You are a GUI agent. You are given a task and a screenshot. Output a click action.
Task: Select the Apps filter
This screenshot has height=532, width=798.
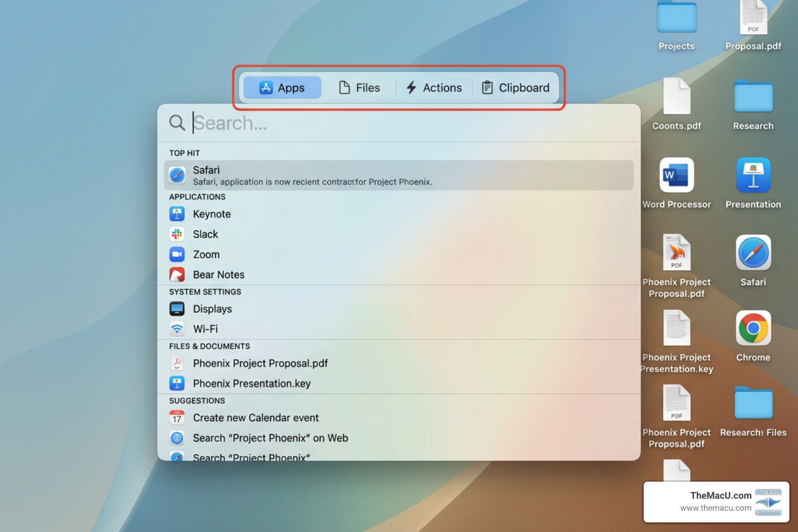(x=282, y=87)
